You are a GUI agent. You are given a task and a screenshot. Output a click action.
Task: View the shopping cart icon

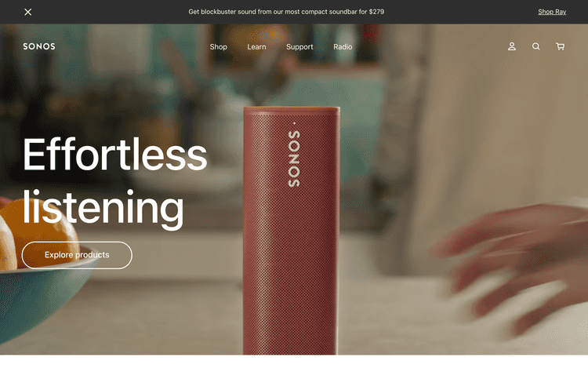(x=560, y=46)
